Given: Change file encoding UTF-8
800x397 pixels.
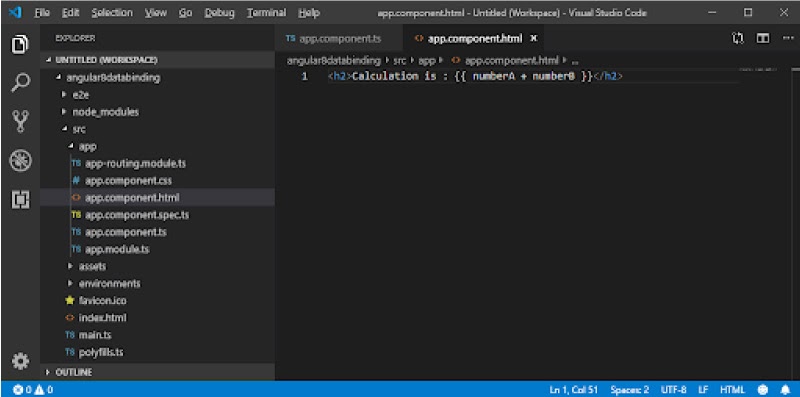Looking at the screenshot, I should coord(673,390).
